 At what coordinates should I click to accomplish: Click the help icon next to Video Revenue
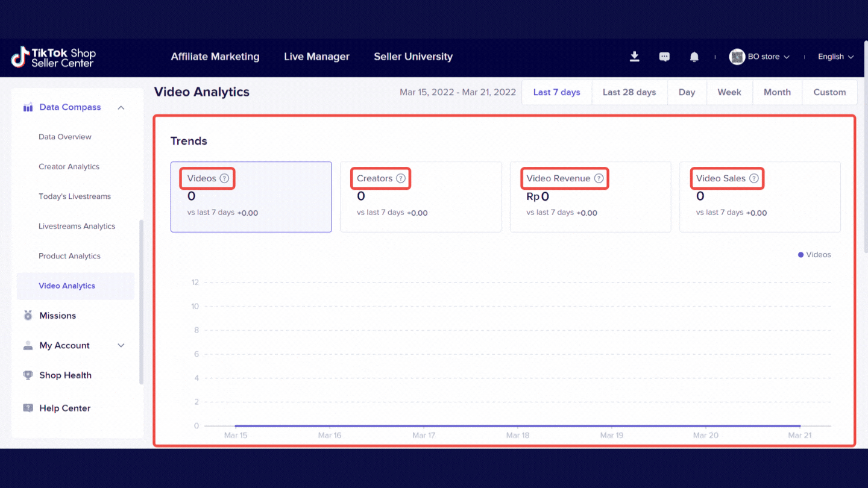[599, 178]
